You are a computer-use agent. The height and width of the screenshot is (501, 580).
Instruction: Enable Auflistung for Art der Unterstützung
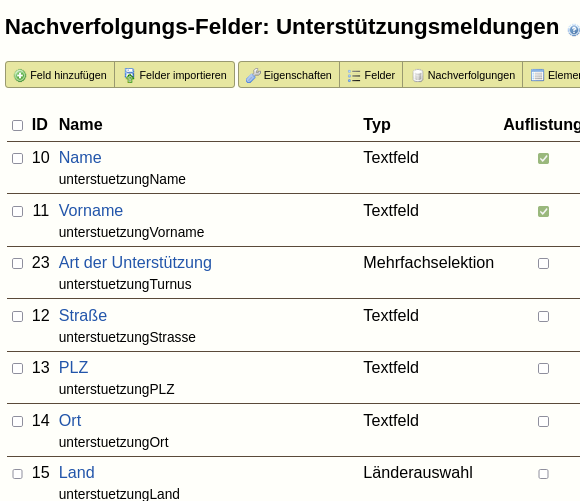543,263
